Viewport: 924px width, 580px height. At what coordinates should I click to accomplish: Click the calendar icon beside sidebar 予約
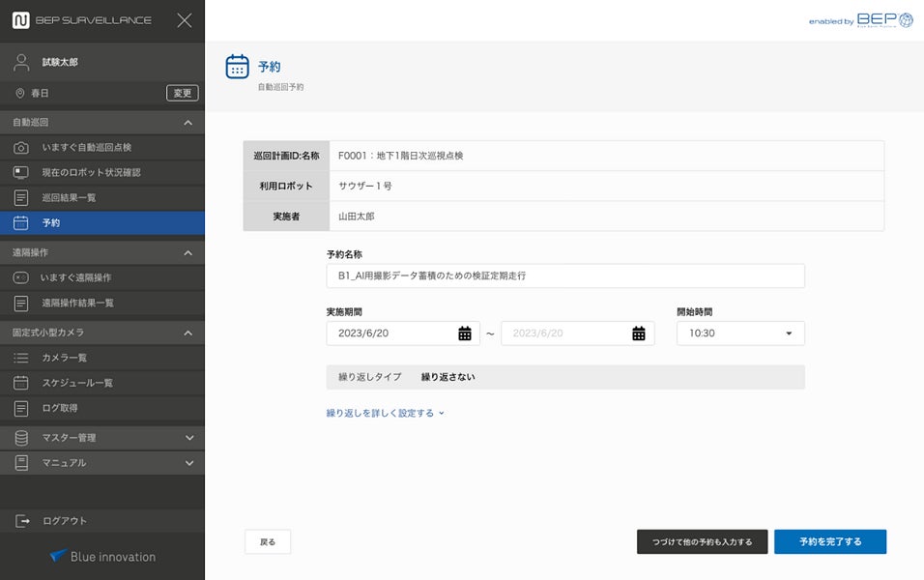[x=21, y=222]
